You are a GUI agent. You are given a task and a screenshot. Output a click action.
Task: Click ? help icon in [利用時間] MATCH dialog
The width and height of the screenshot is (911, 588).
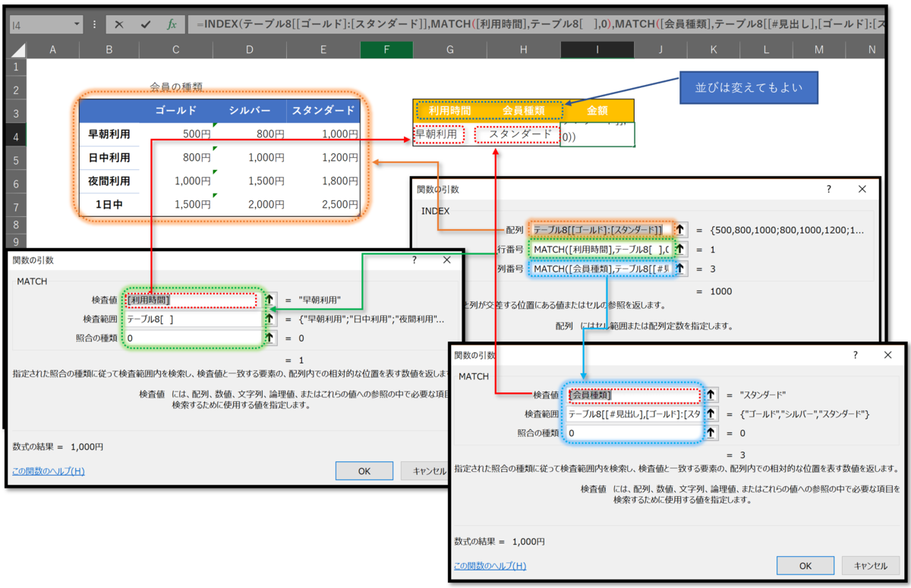coord(415,259)
